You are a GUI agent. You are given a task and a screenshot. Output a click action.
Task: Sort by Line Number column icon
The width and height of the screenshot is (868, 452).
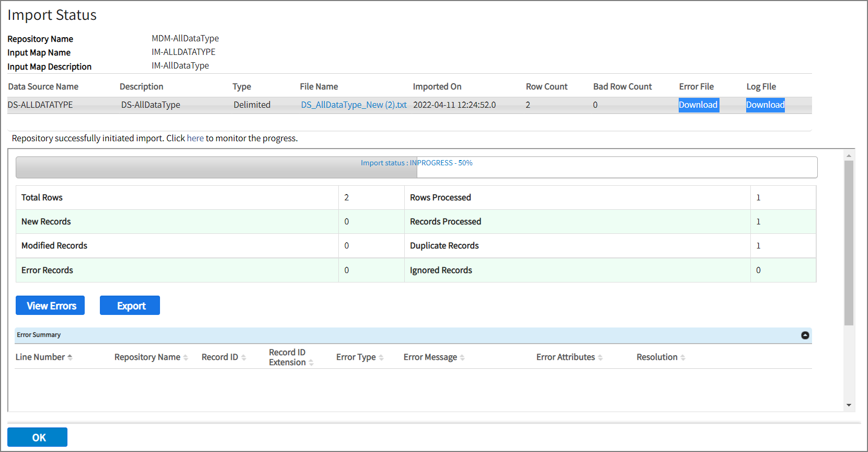click(70, 357)
